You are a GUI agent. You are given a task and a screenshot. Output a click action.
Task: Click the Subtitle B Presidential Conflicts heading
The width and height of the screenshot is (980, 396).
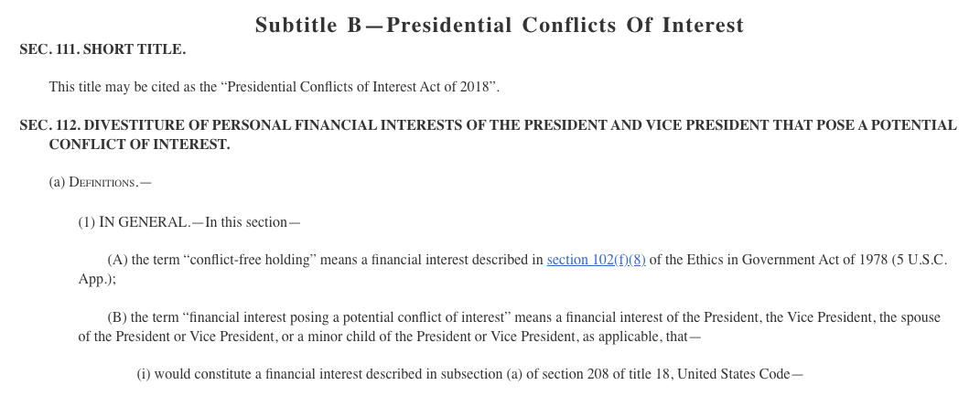pos(499,26)
